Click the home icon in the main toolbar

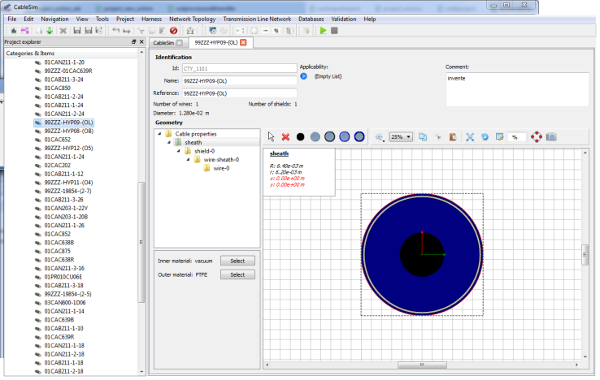click(x=190, y=31)
